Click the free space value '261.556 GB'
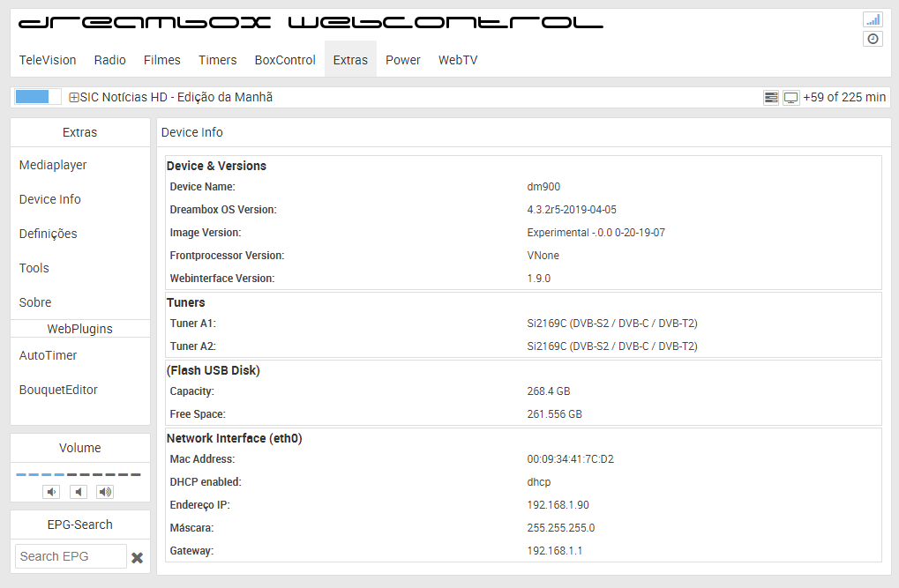 coord(554,414)
